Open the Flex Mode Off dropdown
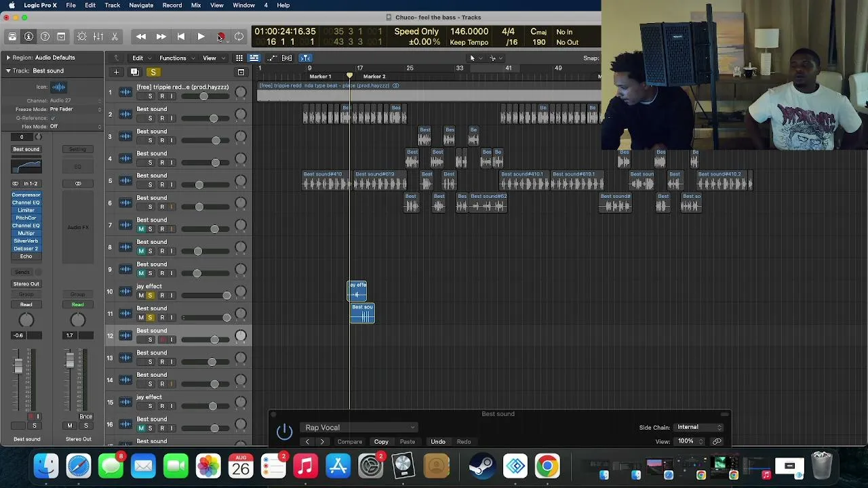 point(76,126)
